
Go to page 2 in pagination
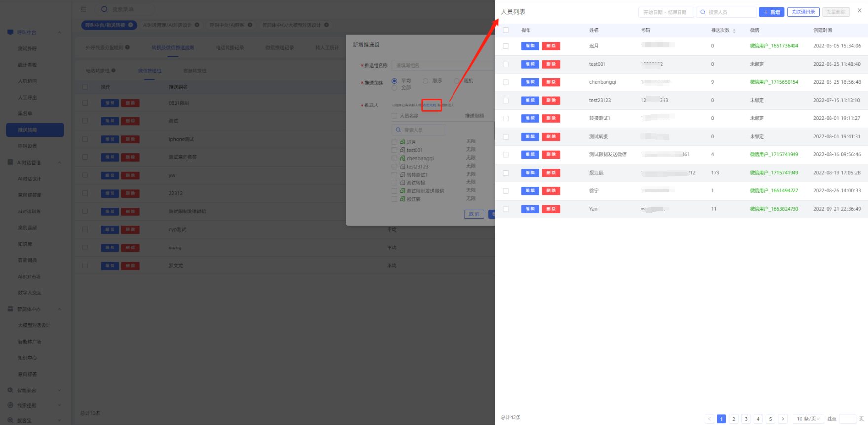click(x=734, y=419)
